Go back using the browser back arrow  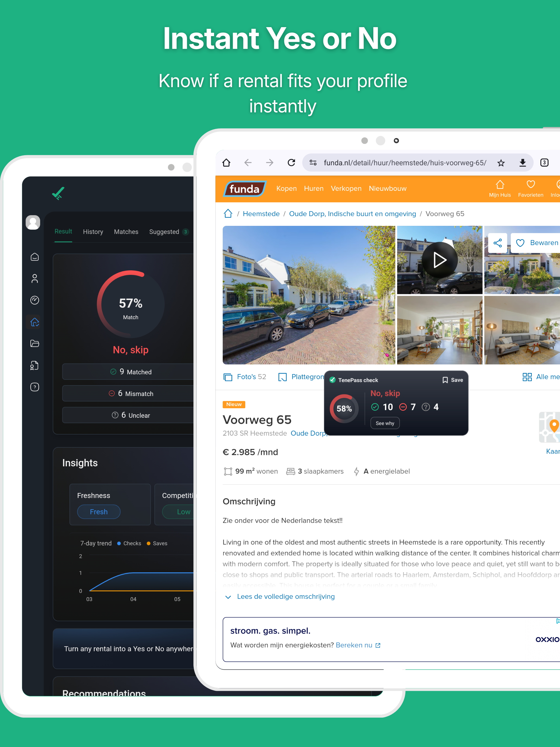(248, 163)
